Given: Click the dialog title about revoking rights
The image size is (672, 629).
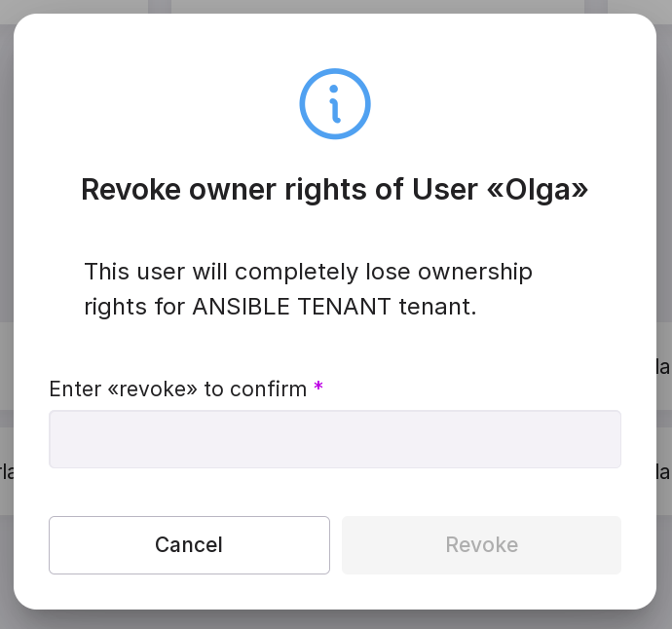Looking at the screenshot, I should (335, 189).
